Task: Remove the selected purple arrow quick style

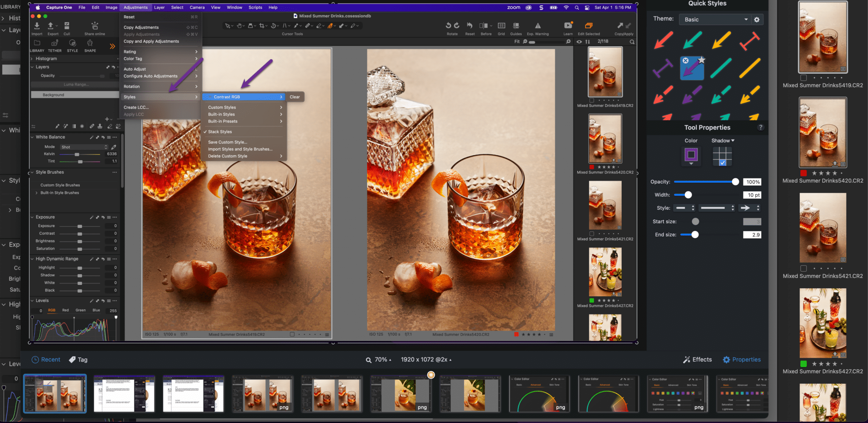Action: [685, 61]
